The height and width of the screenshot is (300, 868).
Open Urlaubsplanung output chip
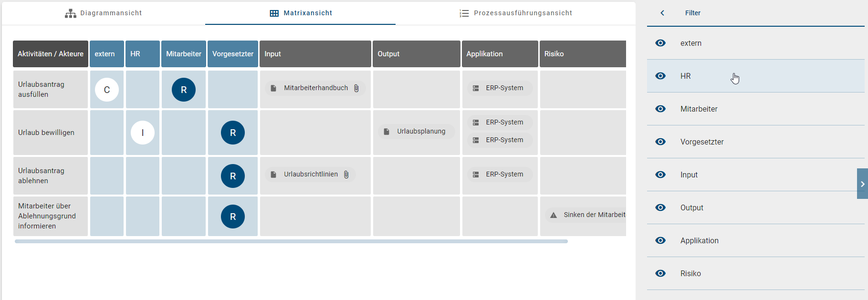[416, 132]
